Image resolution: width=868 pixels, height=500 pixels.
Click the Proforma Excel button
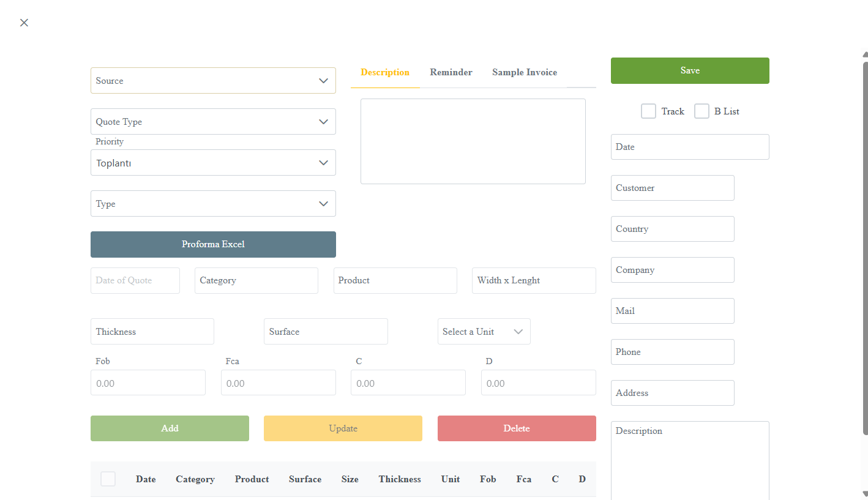(213, 244)
